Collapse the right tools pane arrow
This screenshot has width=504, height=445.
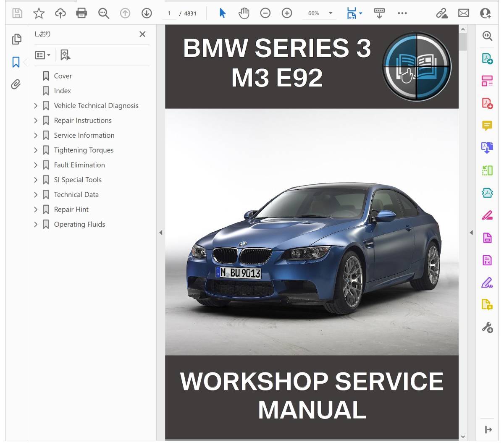click(x=471, y=233)
